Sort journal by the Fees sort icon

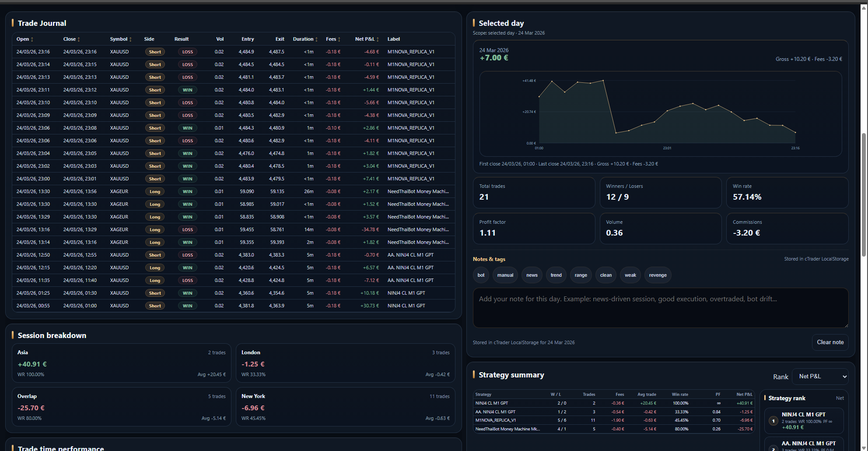339,39
